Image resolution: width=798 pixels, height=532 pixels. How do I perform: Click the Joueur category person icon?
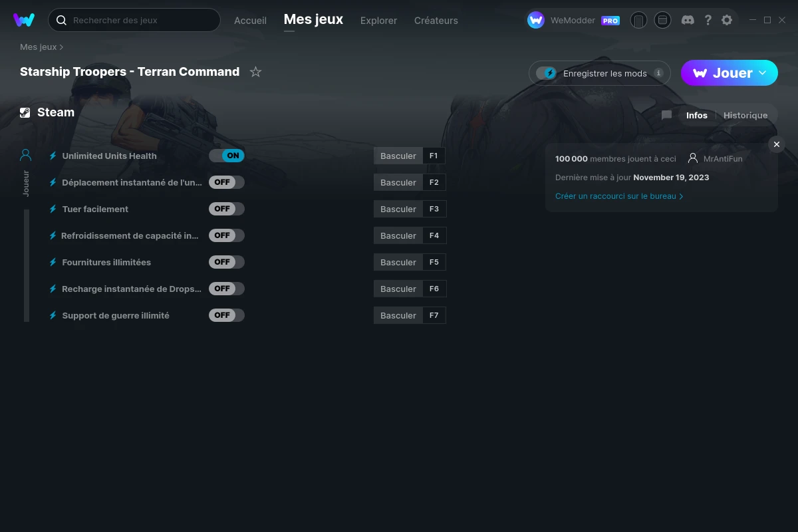click(x=26, y=155)
